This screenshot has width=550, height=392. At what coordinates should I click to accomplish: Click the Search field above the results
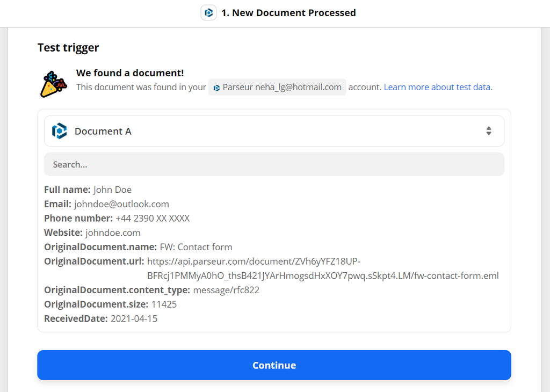[274, 164]
